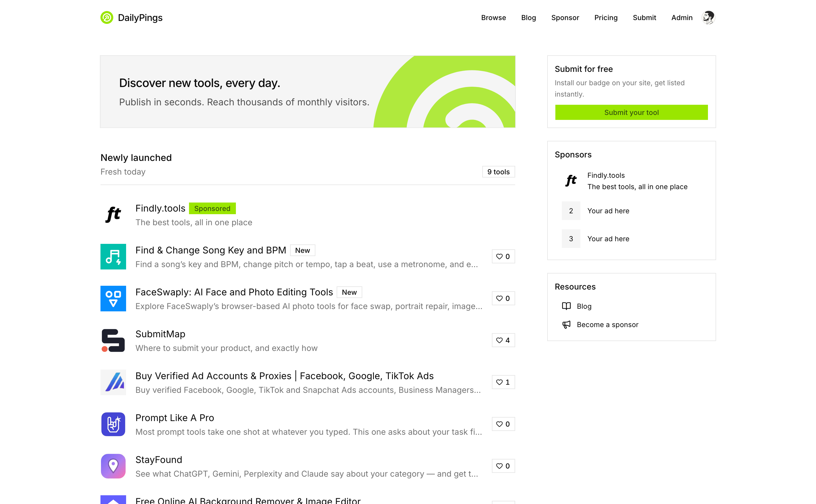Click the Buy Verified Ad Accounts logo
The width and height of the screenshot is (816, 504).
[x=113, y=382]
